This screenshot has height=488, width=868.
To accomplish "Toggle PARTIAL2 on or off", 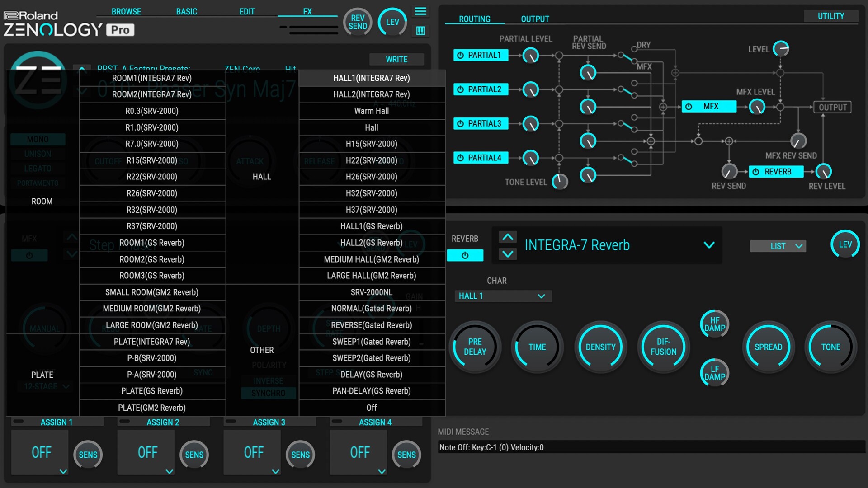I will click(481, 89).
